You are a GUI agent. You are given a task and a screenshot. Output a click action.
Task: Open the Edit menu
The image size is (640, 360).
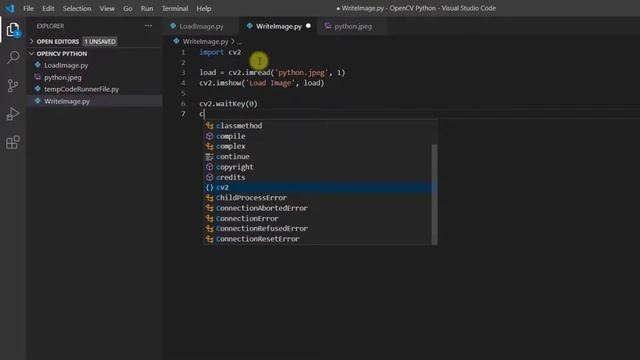[48, 8]
